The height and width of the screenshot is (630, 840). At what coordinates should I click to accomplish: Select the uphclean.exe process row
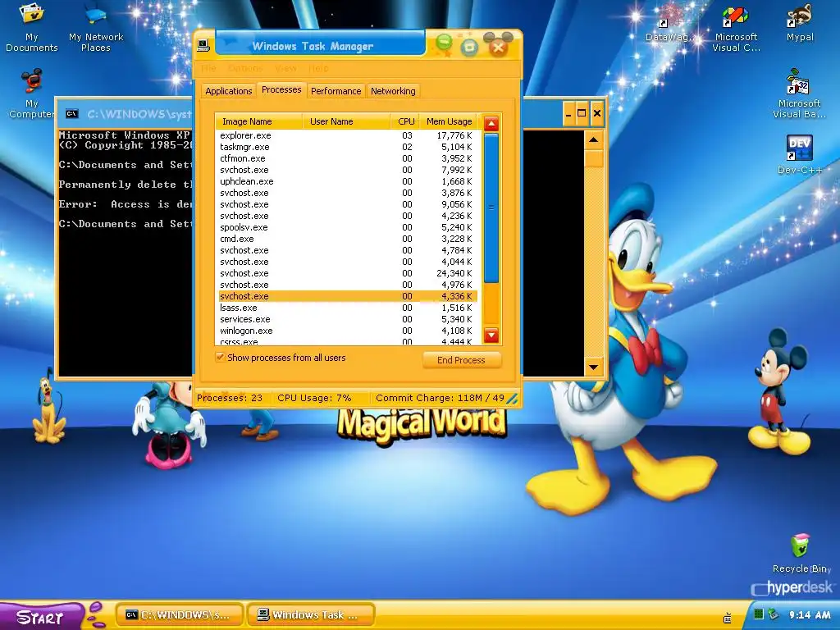click(x=347, y=181)
